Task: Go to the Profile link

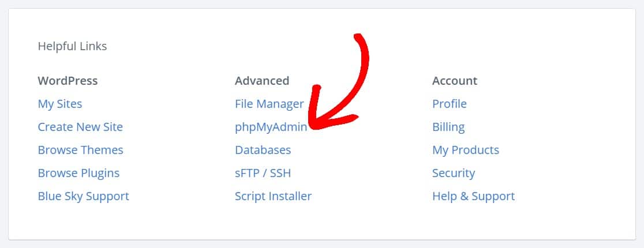Action: tap(449, 104)
